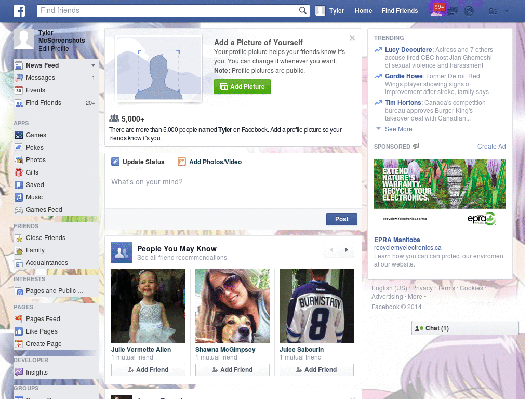Select the Update Status tab
The image size is (532, 399).
point(138,162)
